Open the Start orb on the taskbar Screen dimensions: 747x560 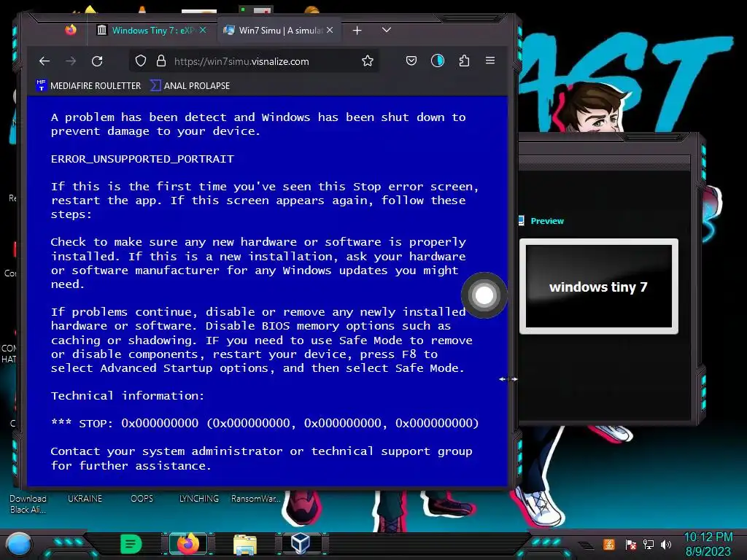pyautogui.click(x=18, y=544)
